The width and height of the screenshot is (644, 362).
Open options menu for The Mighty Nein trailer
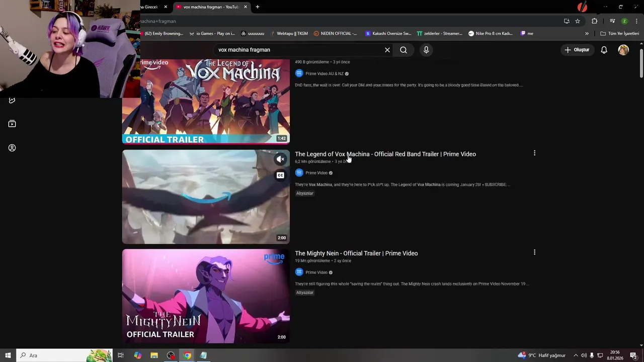point(534,252)
